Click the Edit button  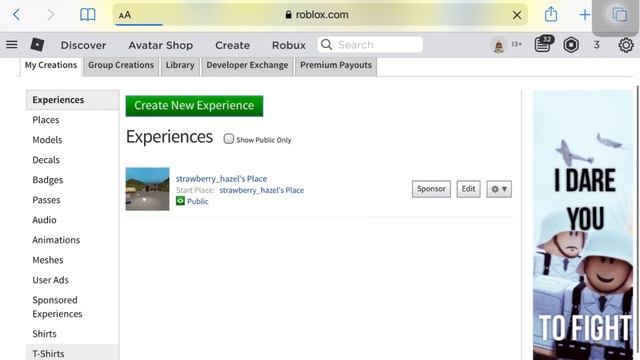(468, 189)
